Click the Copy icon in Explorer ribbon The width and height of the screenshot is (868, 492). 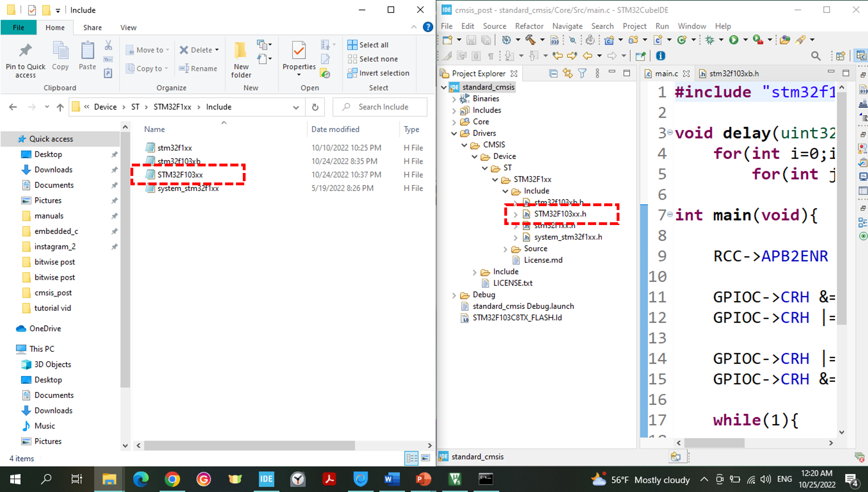point(60,56)
